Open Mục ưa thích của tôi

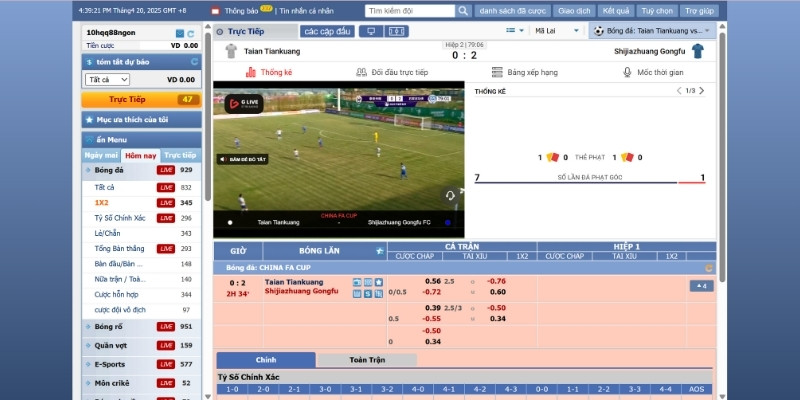[141, 120]
